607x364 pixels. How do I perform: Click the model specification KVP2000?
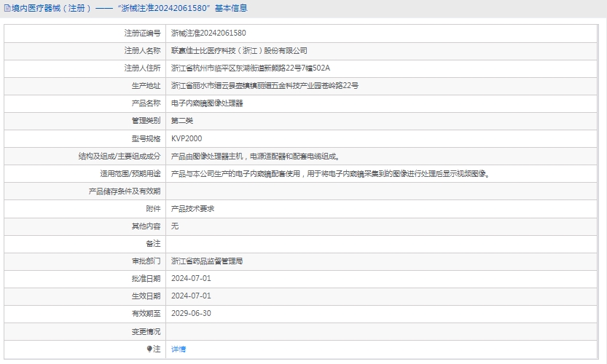click(187, 138)
